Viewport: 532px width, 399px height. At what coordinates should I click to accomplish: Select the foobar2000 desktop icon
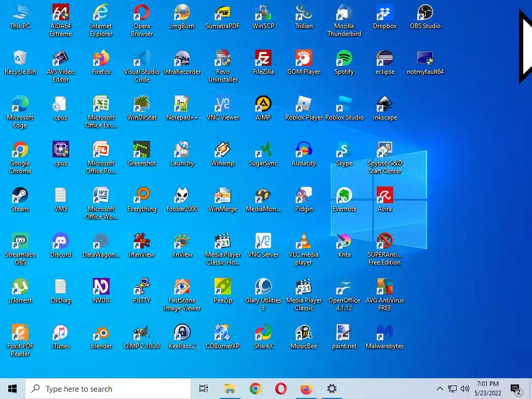[182, 200]
